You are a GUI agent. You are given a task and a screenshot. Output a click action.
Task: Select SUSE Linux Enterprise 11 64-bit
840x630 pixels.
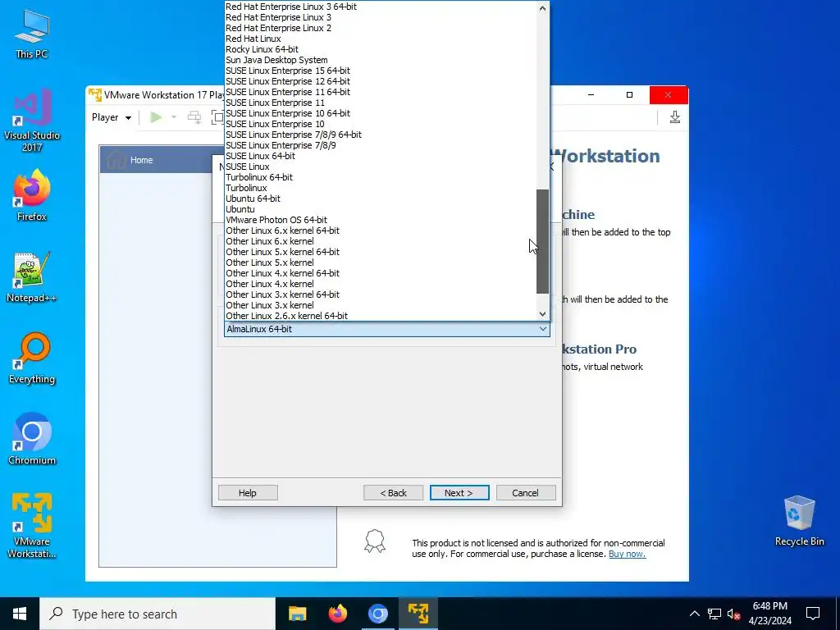(381, 92)
